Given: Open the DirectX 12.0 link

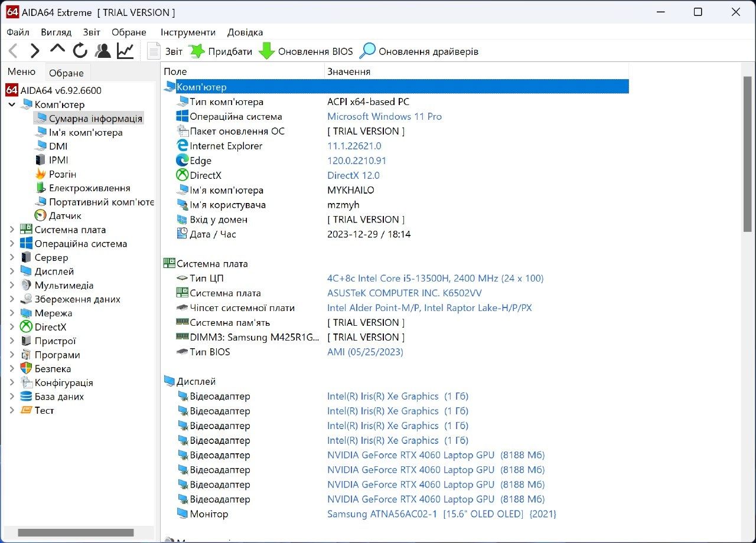Looking at the screenshot, I should click(353, 175).
